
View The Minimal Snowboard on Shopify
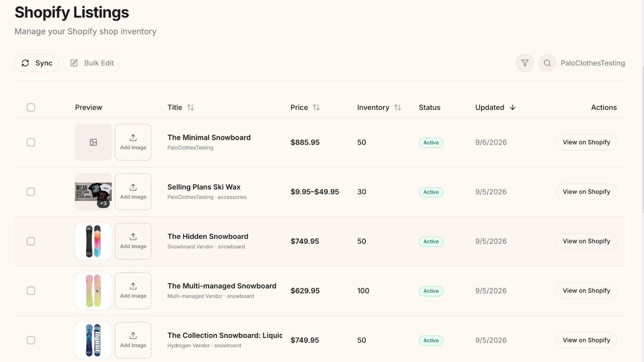click(x=586, y=142)
